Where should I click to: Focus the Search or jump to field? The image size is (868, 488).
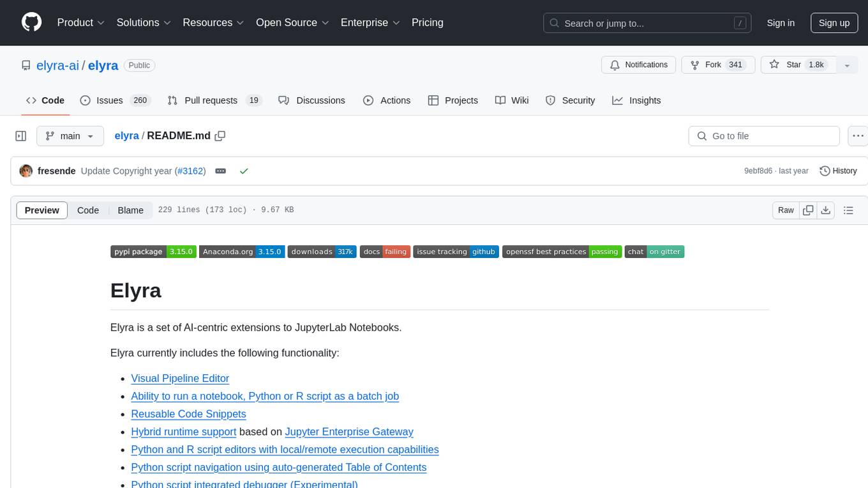[648, 23]
